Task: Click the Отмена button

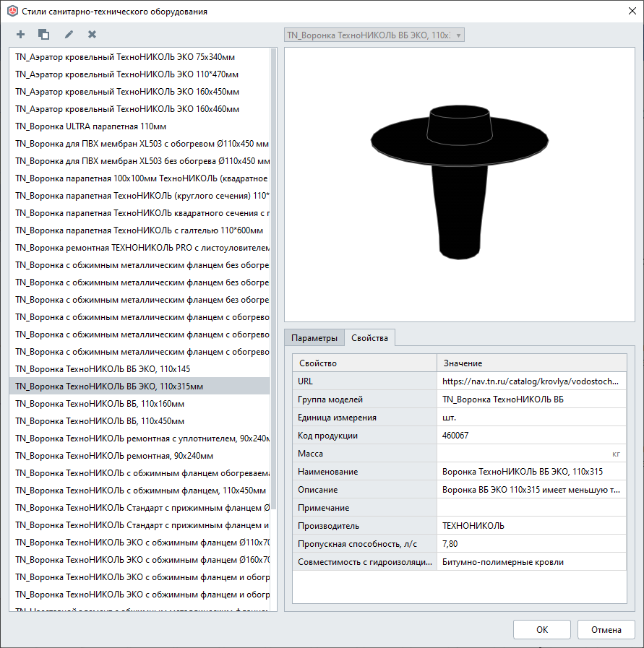Action: 606,629
